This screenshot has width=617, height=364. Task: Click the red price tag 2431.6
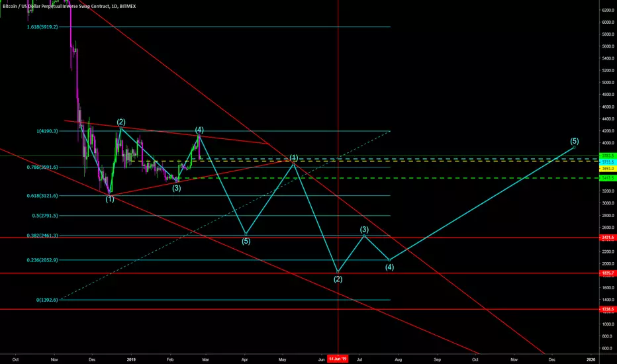point(608,238)
